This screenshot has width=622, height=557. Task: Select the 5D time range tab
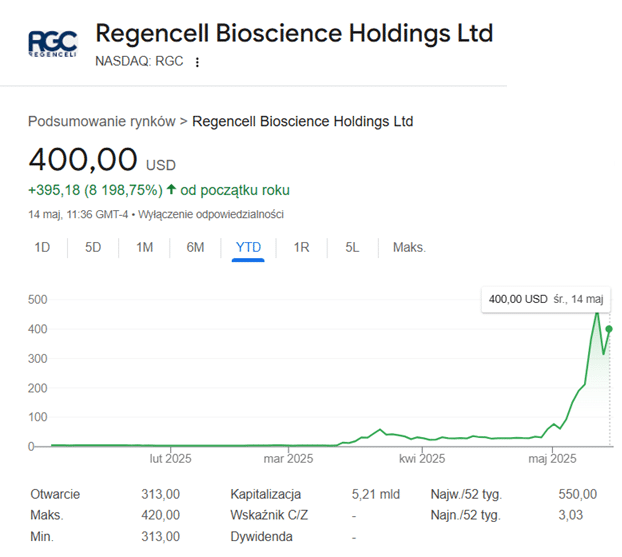[93, 247]
